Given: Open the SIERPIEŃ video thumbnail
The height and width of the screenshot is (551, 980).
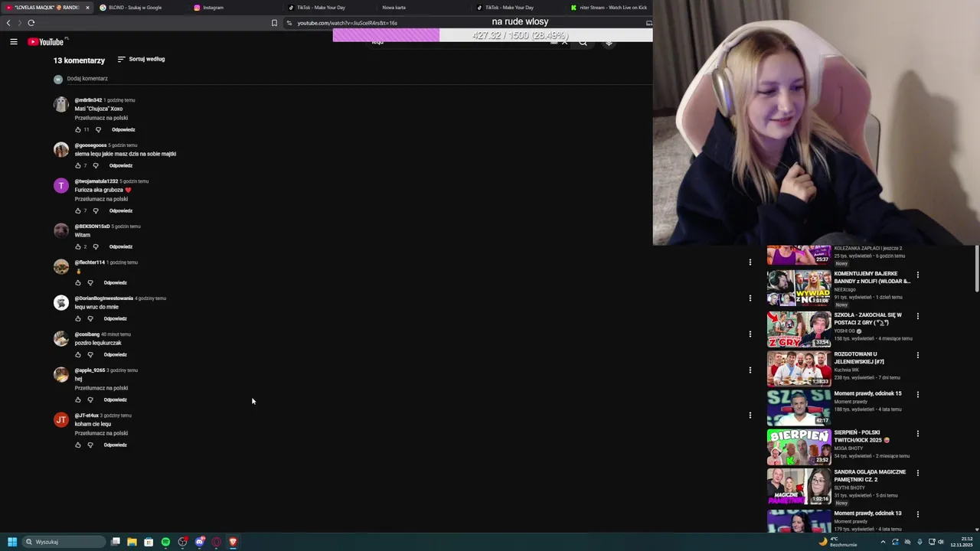Looking at the screenshot, I should pyautogui.click(x=799, y=447).
